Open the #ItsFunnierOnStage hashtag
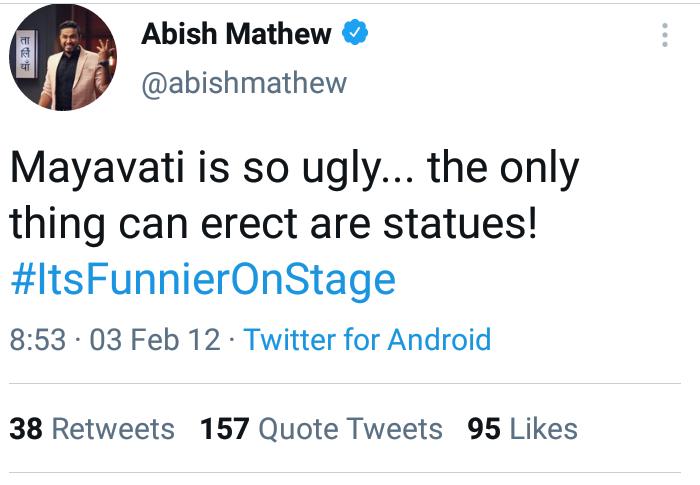 coord(203,278)
